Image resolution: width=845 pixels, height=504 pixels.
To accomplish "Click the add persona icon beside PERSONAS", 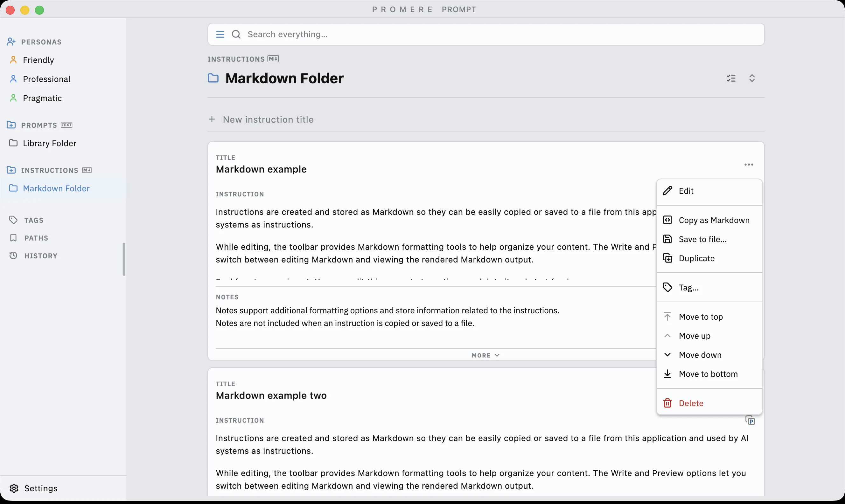I will (x=11, y=42).
